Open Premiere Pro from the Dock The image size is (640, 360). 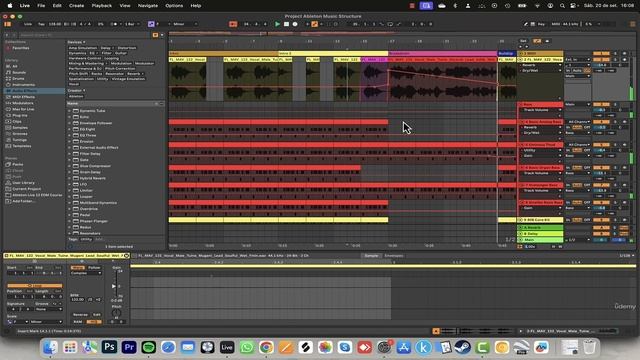[129, 347]
